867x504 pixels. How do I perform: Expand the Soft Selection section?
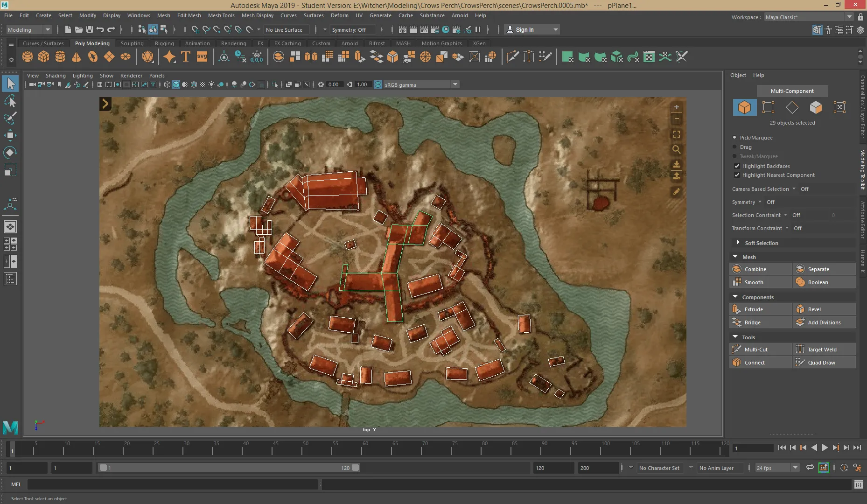[738, 243]
